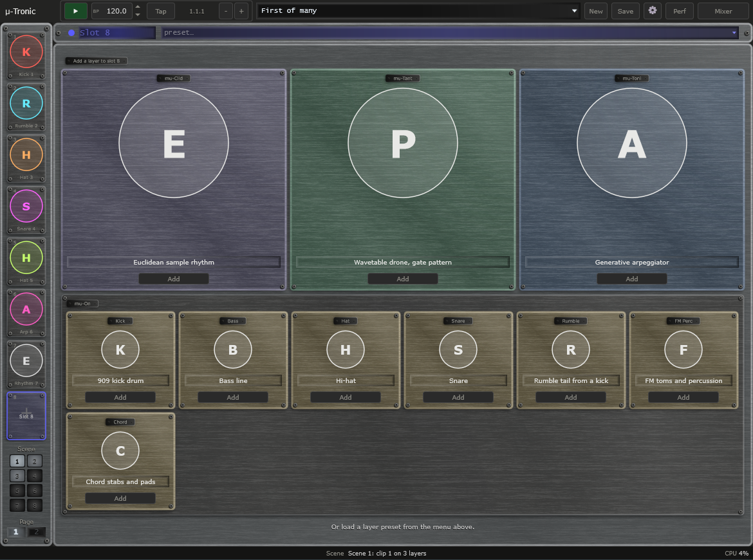This screenshot has height=560, width=753.
Task: Switch to page 1
Action: (x=16, y=532)
